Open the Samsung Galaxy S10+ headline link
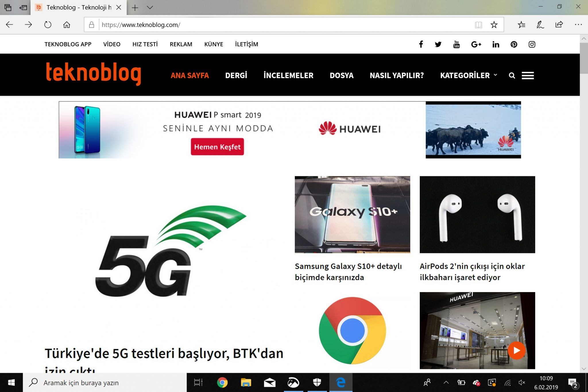This screenshot has height=392, width=588. 348,272
